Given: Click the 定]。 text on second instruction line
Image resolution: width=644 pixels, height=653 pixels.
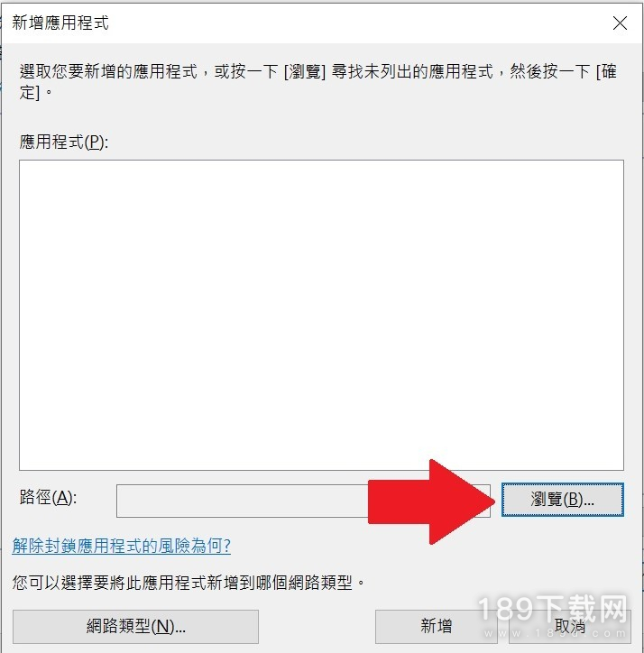Looking at the screenshot, I should (35, 93).
